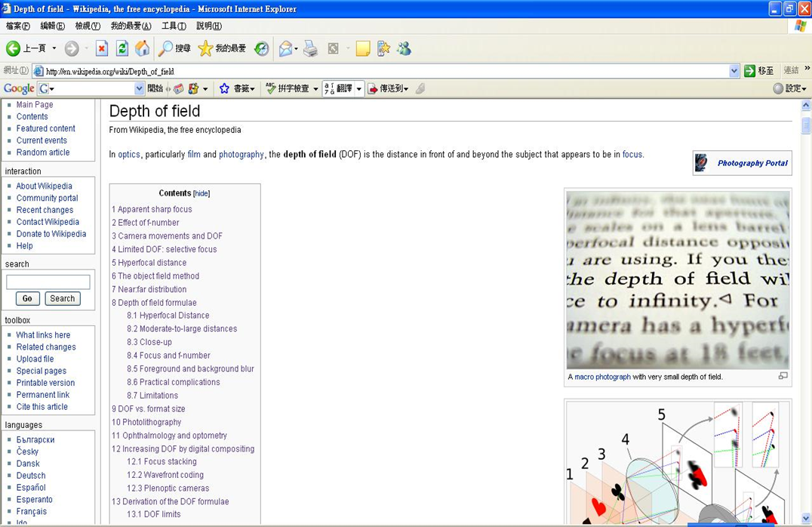The width and height of the screenshot is (812, 527).
Task: Click the Messenger people icon
Action: pyautogui.click(x=404, y=49)
